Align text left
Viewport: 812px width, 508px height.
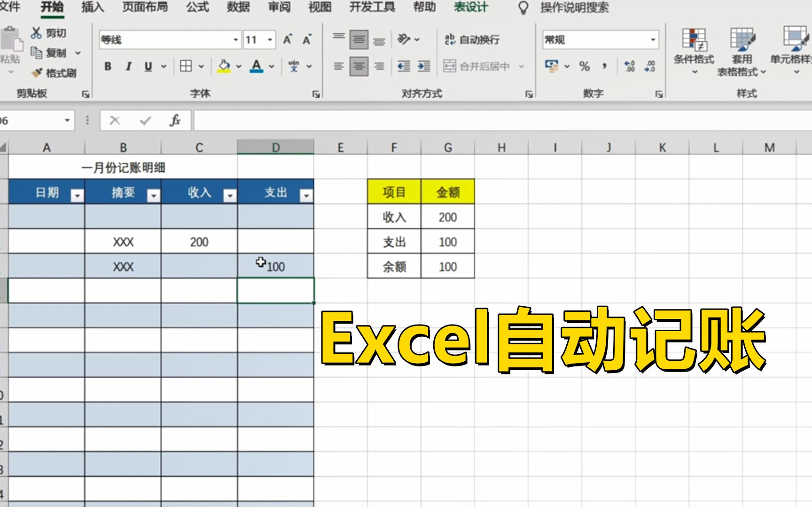click(339, 66)
